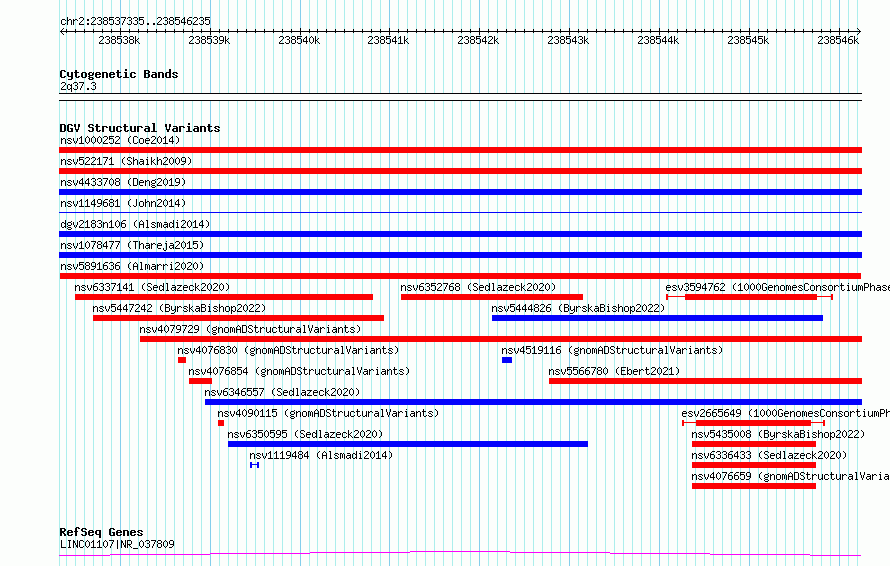Open nsv4076854 (gnomADStructuralVariants) label
The image size is (890, 566).
click(x=299, y=371)
